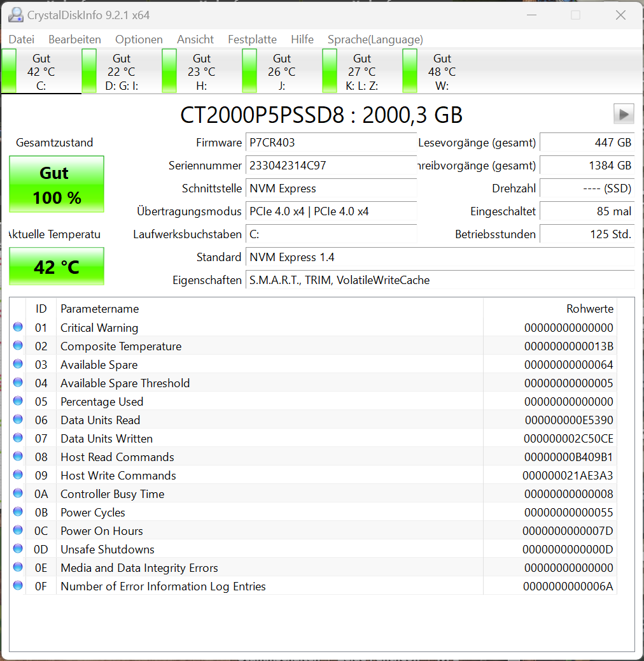Click the Lesevorgänge value 447 GB
The image size is (644, 661).
[587, 143]
